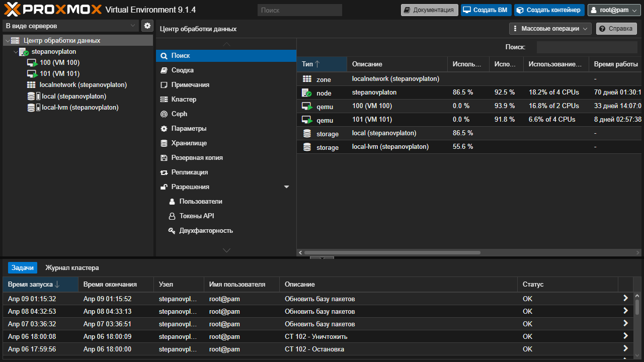Click the Кластер server icon
The width and height of the screenshot is (644, 362).
point(164,100)
